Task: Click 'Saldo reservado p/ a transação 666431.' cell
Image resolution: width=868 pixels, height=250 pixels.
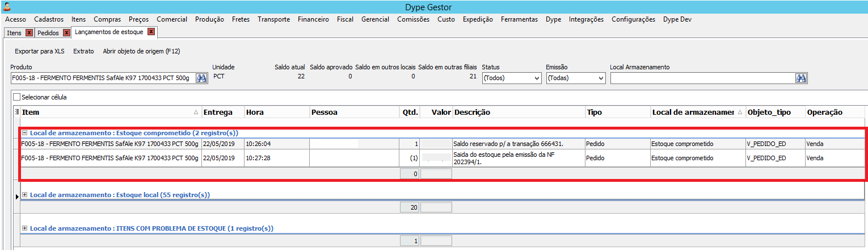Action: coord(519,144)
